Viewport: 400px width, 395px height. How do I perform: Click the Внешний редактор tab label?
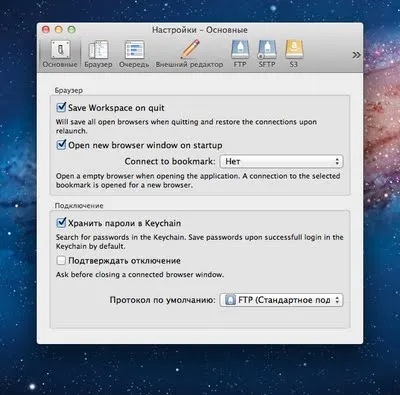click(189, 64)
